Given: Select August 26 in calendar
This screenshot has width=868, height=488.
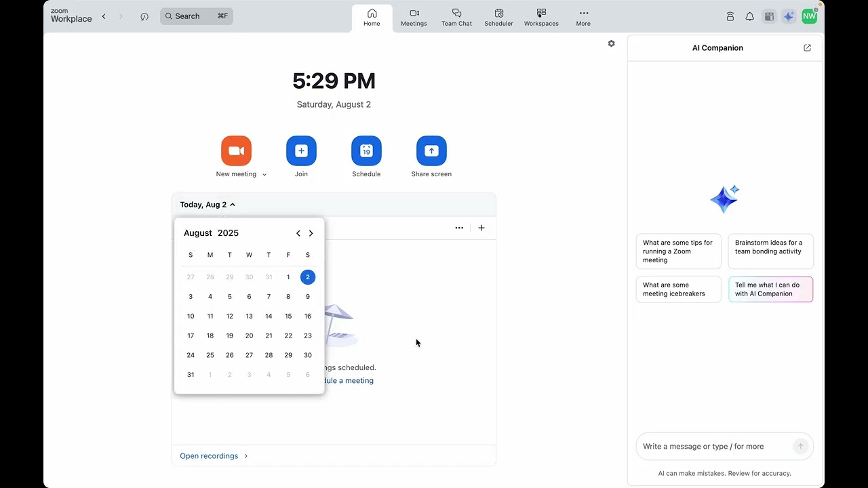Looking at the screenshot, I should pyautogui.click(x=230, y=355).
